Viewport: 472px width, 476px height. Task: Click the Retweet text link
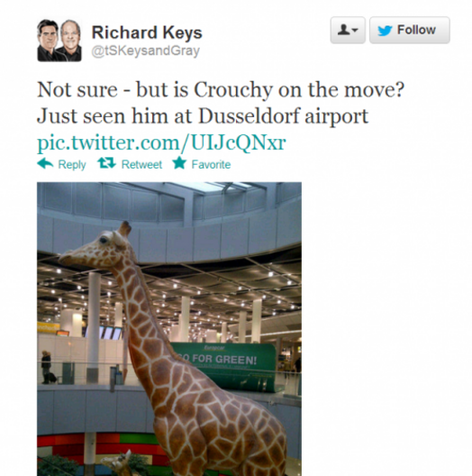point(141,165)
